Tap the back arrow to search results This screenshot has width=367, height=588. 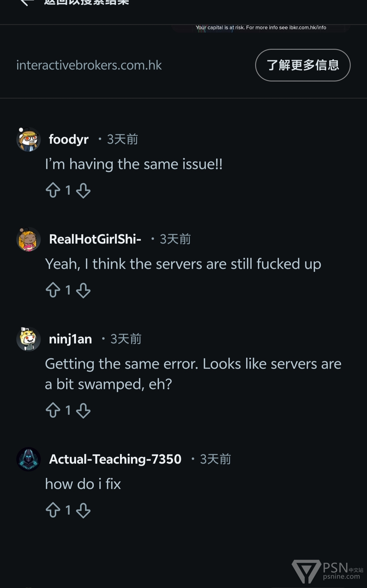[27, 2]
